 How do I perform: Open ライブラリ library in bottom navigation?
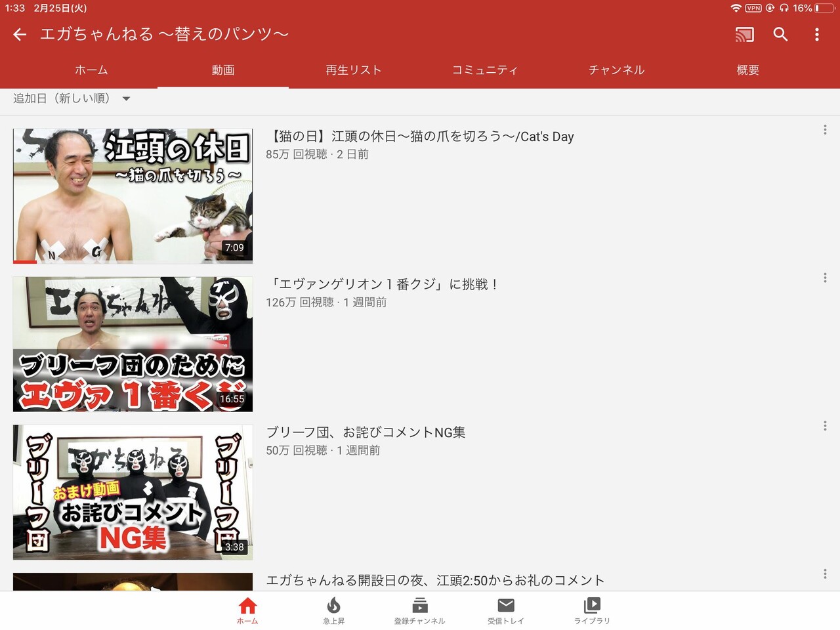(592, 611)
